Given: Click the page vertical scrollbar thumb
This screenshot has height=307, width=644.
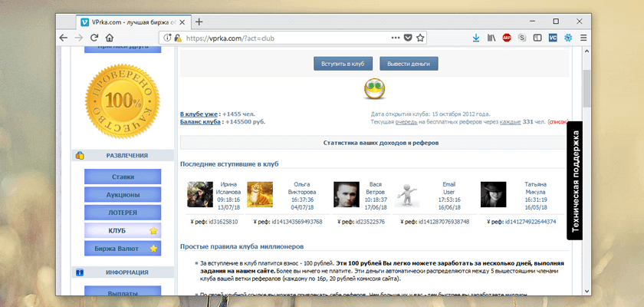Looking at the screenshot, I should [586, 88].
